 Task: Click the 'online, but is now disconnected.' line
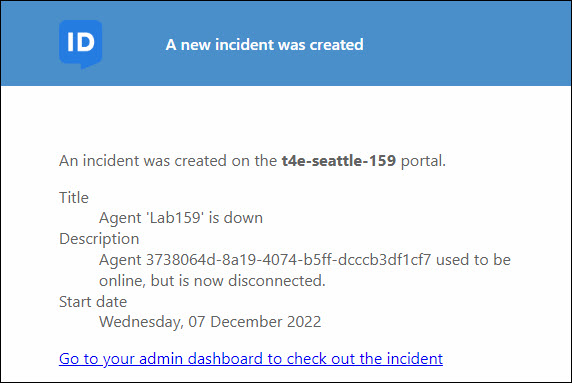coord(212,281)
